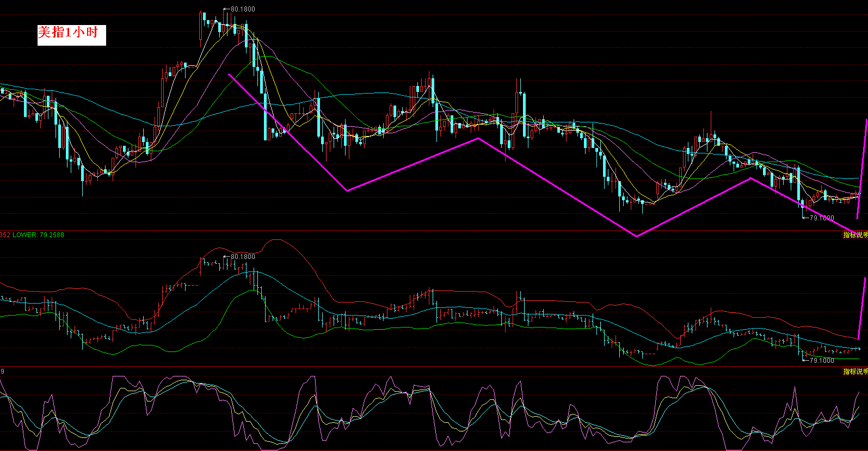Click the 80.1800 high label in main chart
Image resolution: width=868 pixels, height=451 pixels.
coord(242,9)
